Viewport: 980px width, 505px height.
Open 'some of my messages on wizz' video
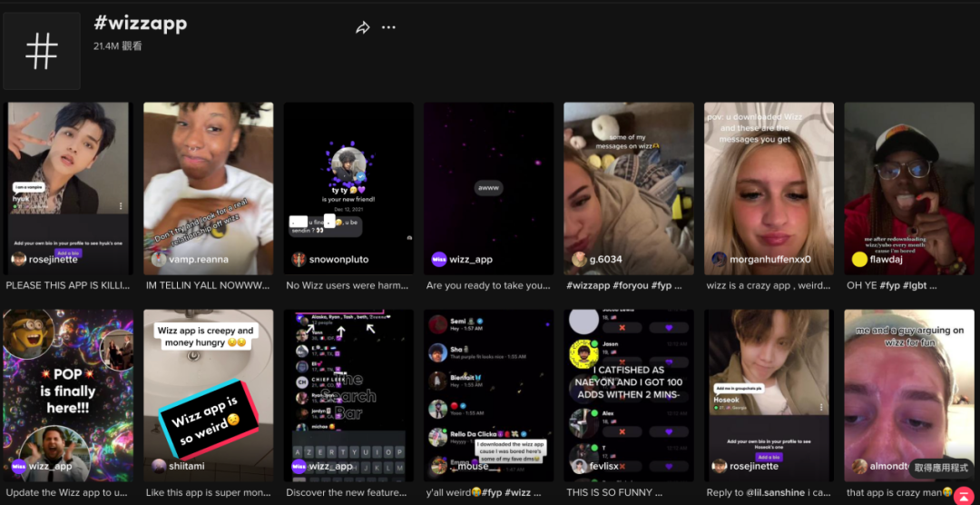(629, 188)
